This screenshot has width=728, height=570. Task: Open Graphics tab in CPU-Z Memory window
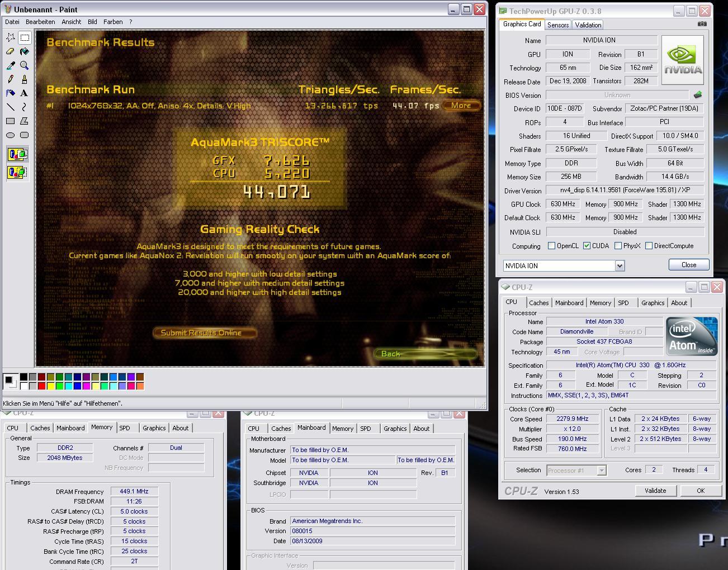[x=154, y=428]
